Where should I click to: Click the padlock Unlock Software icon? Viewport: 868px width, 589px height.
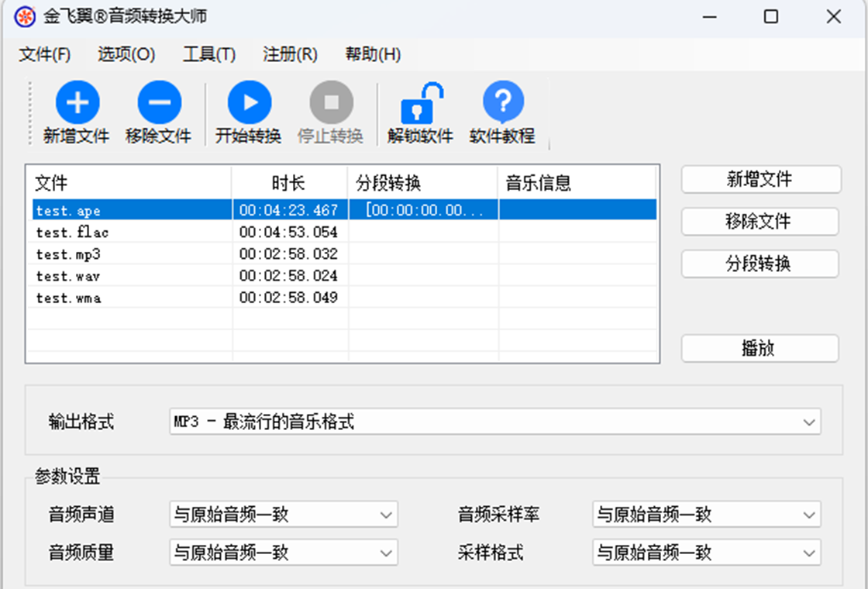(x=422, y=103)
